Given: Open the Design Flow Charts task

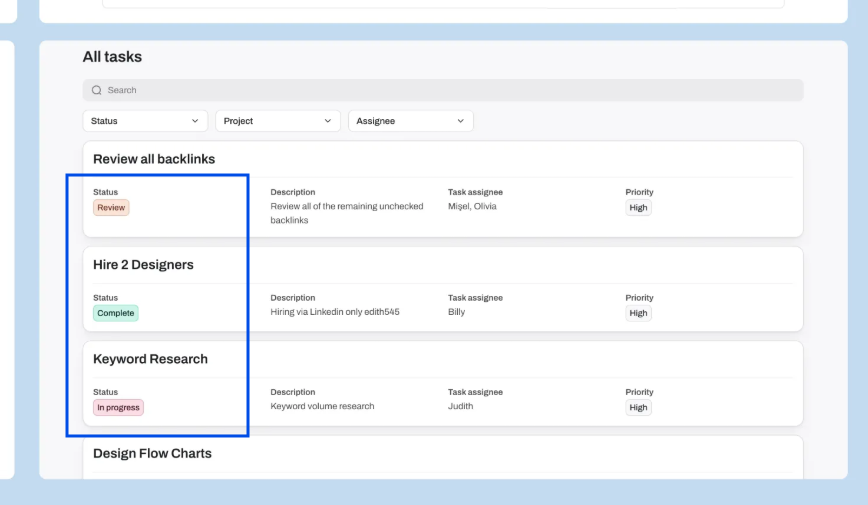Looking at the screenshot, I should click(152, 453).
